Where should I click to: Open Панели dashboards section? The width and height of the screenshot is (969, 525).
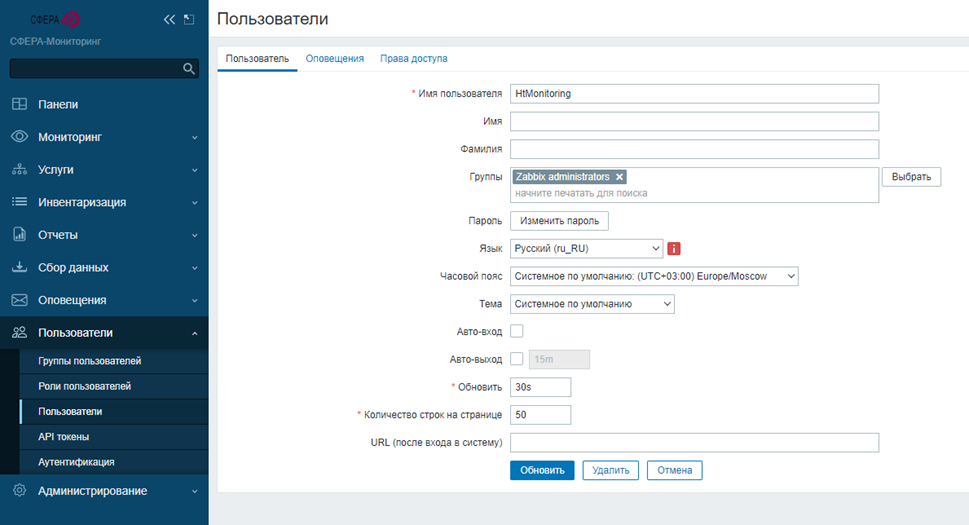58,104
